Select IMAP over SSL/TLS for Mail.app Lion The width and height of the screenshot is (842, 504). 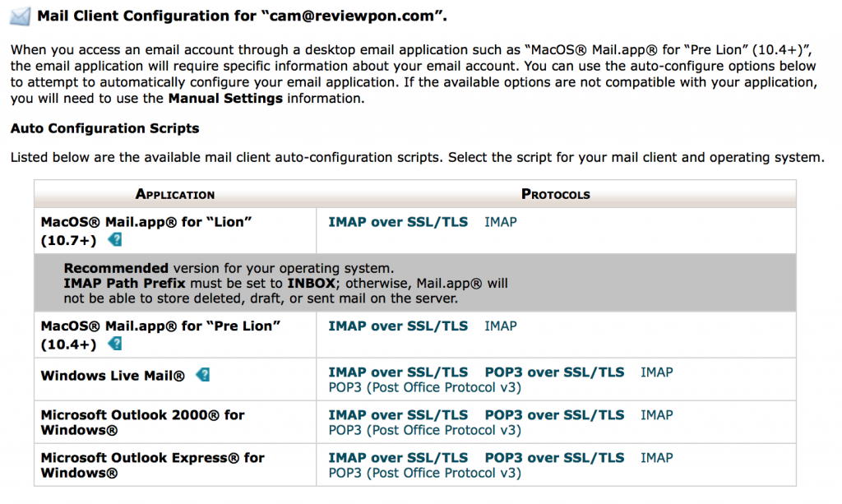(x=398, y=222)
